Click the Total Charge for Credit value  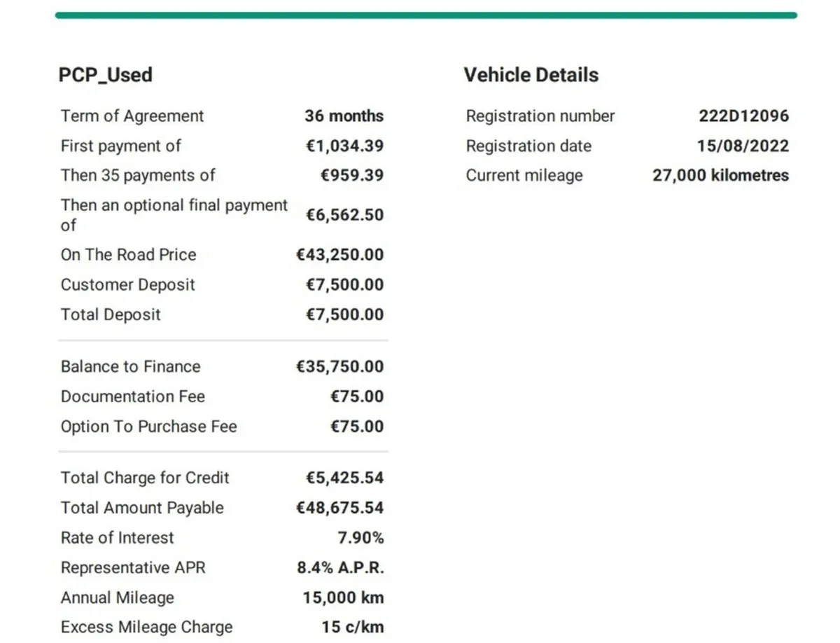[344, 478]
